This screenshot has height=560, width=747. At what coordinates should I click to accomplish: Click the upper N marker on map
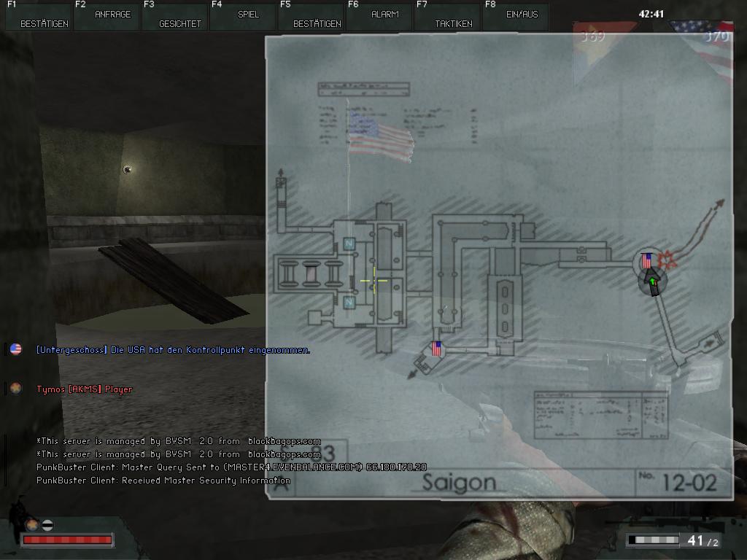coord(349,244)
